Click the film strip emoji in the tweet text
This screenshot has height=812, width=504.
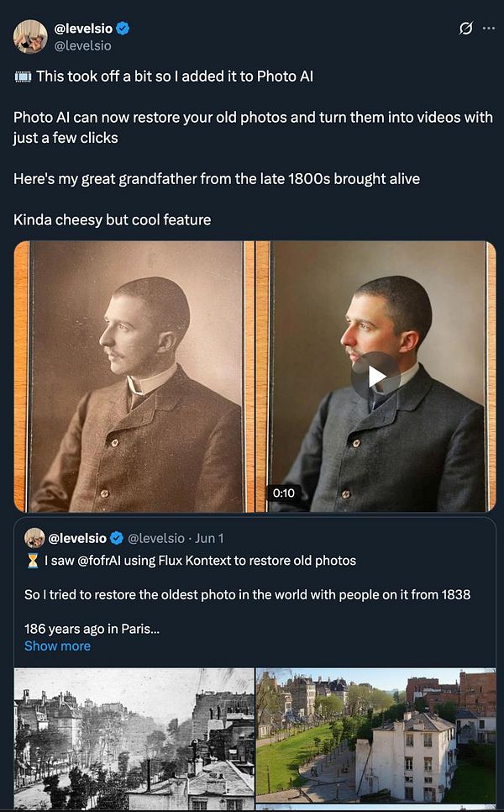point(21,76)
